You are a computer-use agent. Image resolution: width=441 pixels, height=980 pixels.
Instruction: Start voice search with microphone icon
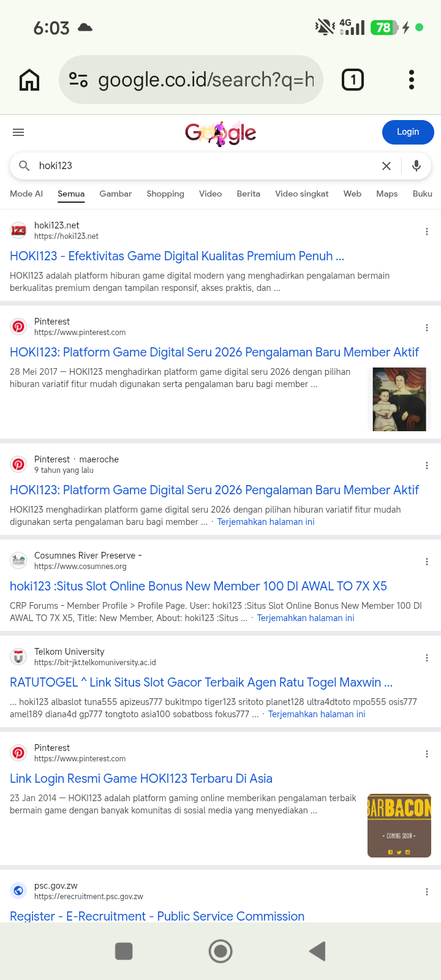[417, 166]
